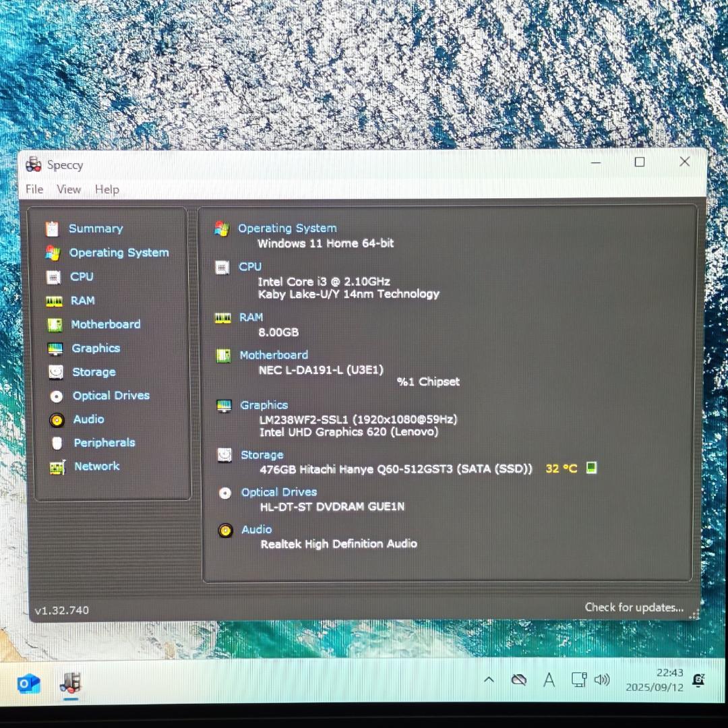Click the CPU icon in the sidebar
This screenshot has width=728, height=728.
pos(54,277)
